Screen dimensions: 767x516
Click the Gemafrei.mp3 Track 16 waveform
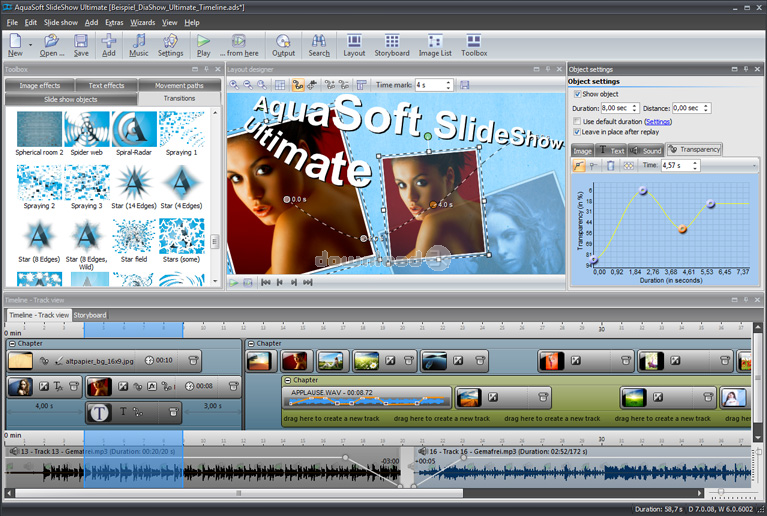[x=582, y=472]
